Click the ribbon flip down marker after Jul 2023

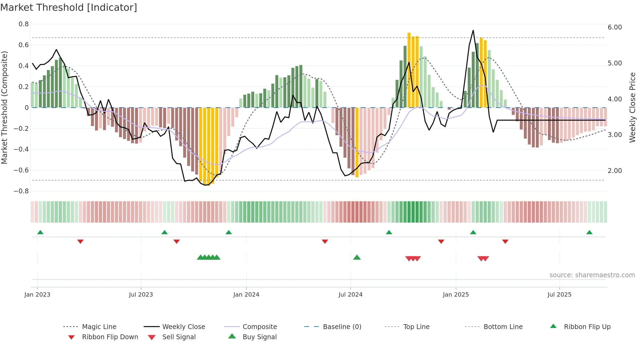tap(177, 242)
